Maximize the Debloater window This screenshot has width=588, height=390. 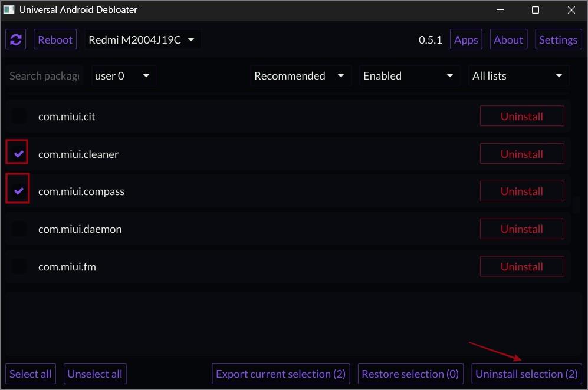[535, 10]
